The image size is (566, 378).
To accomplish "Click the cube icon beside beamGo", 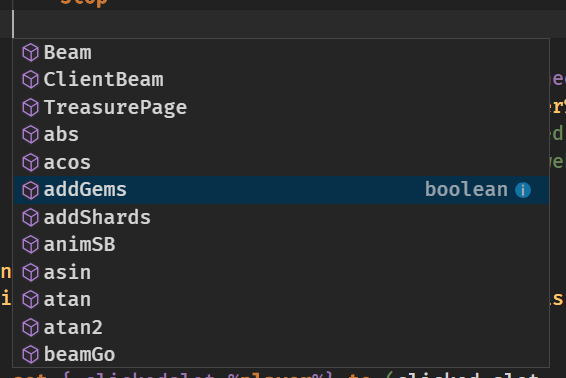I will [30, 355].
